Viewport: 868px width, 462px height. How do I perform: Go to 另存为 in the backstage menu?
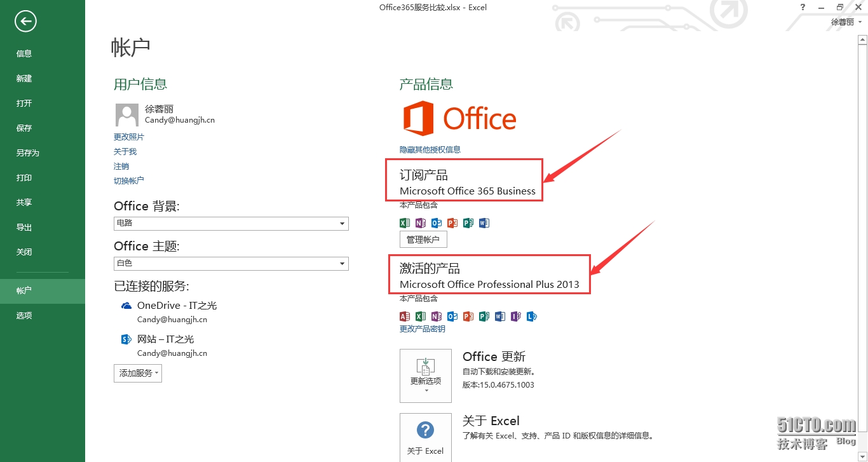[x=27, y=153]
